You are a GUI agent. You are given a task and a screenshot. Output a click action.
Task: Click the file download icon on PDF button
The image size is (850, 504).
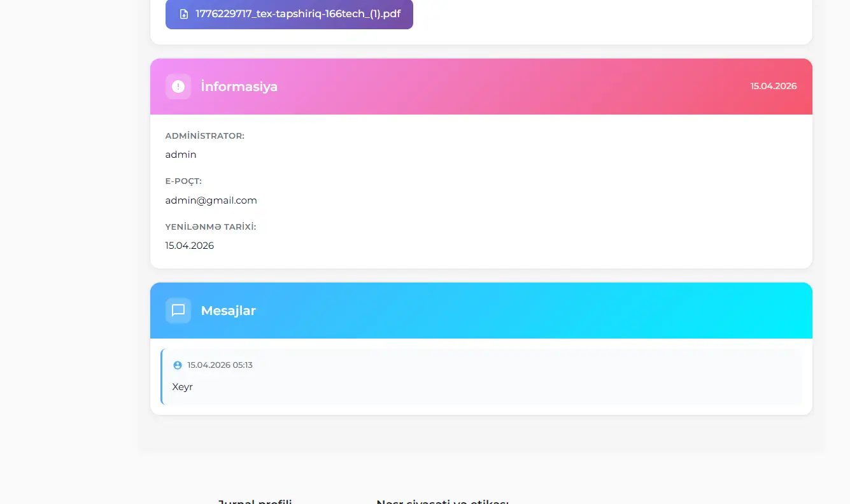(184, 14)
